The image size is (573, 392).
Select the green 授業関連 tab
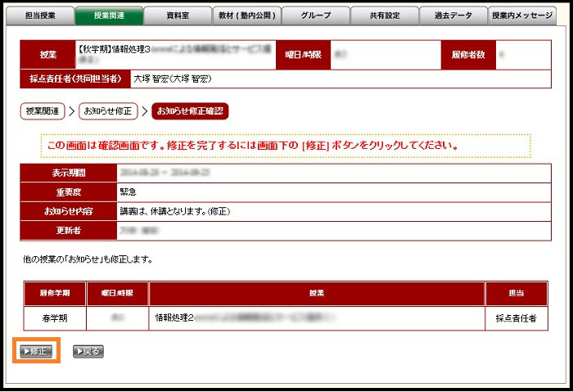tap(108, 16)
